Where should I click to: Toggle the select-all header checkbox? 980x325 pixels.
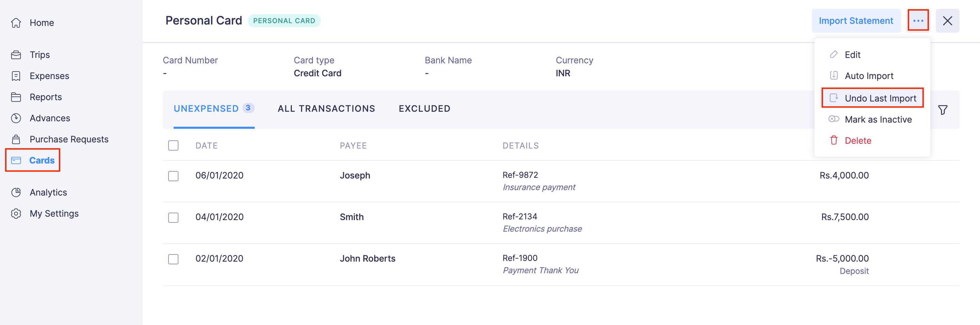173,145
